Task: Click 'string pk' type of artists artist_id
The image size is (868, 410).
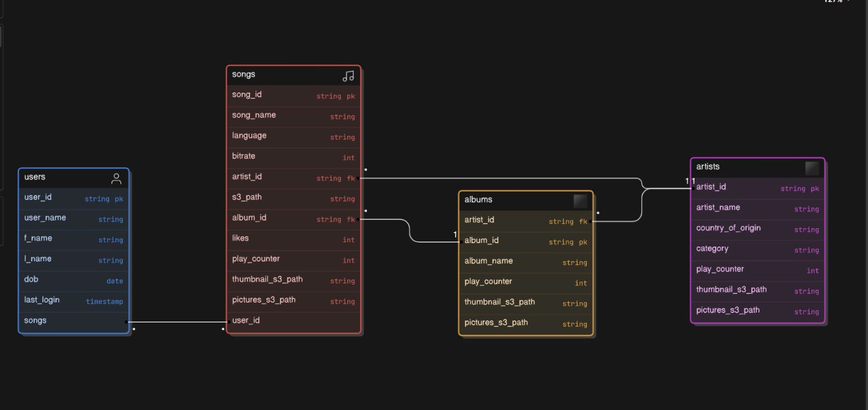Action: click(x=800, y=189)
